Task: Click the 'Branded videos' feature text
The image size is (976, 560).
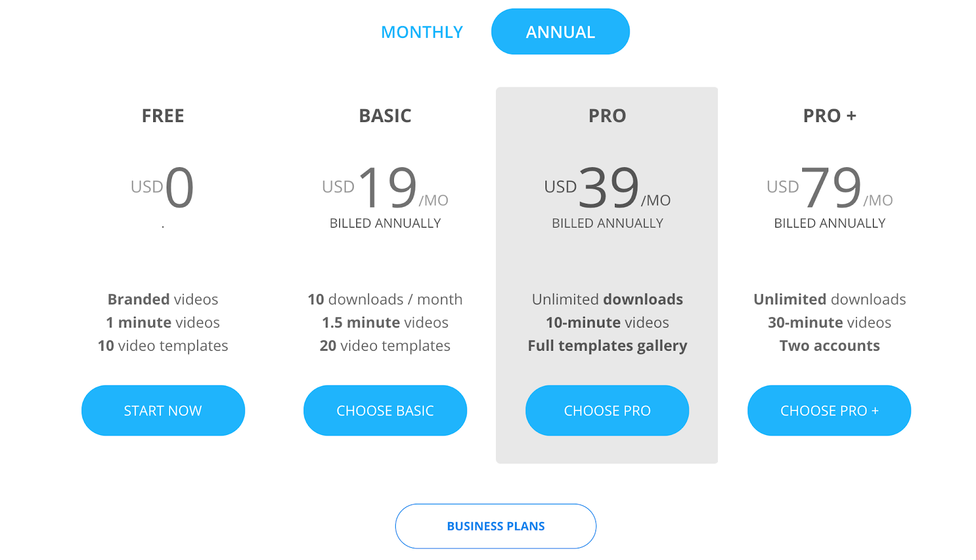Action: tap(163, 300)
